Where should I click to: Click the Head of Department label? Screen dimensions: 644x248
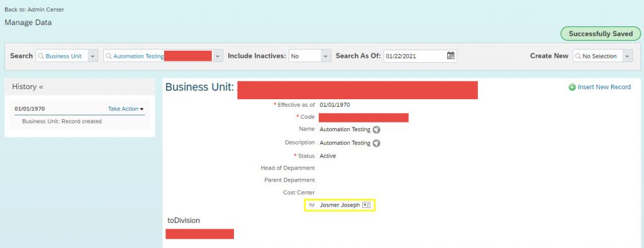pyautogui.click(x=287, y=168)
